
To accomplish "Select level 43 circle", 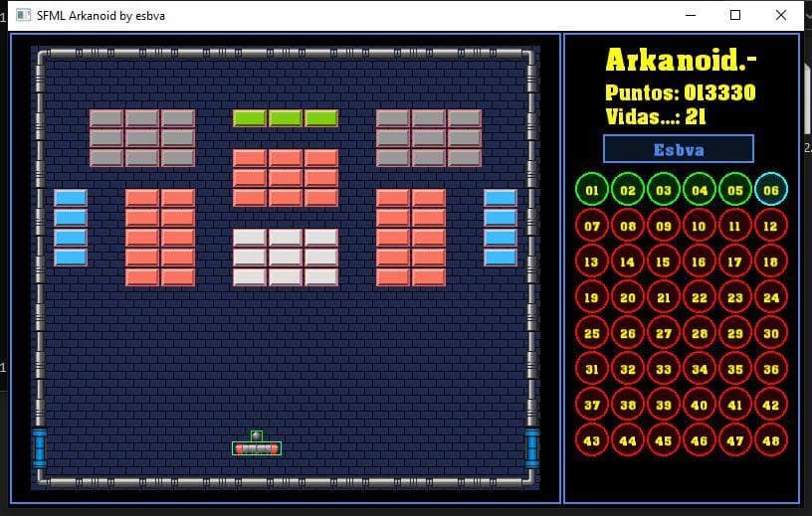I will (591, 440).
